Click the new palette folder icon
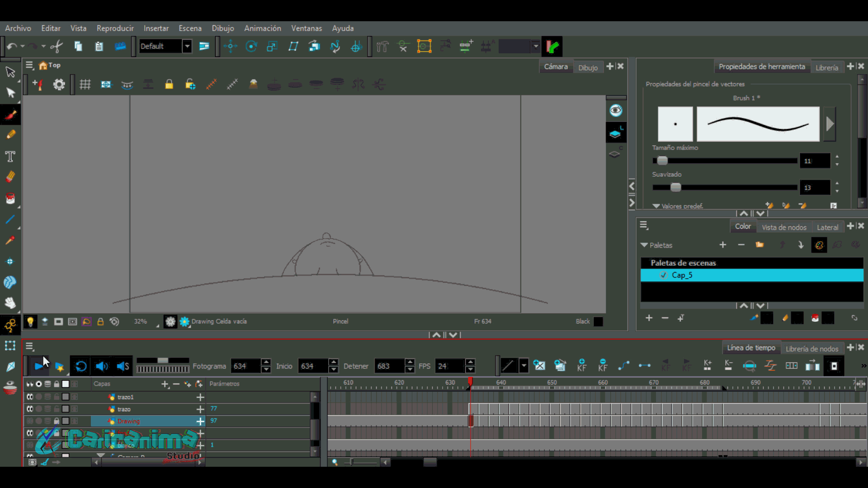Viewport: 868px width, 488px height. click(759, 244)
